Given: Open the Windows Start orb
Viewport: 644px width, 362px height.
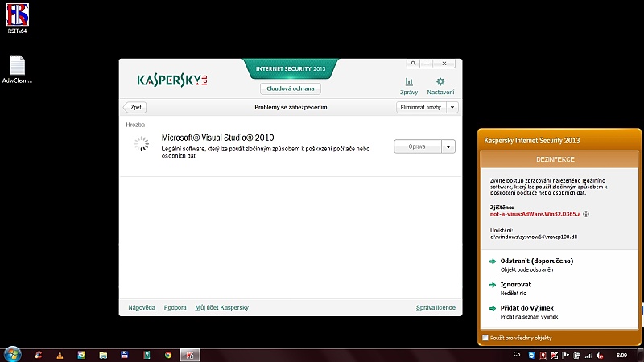Looking at the screenshot, I should [x=12, y=354].
